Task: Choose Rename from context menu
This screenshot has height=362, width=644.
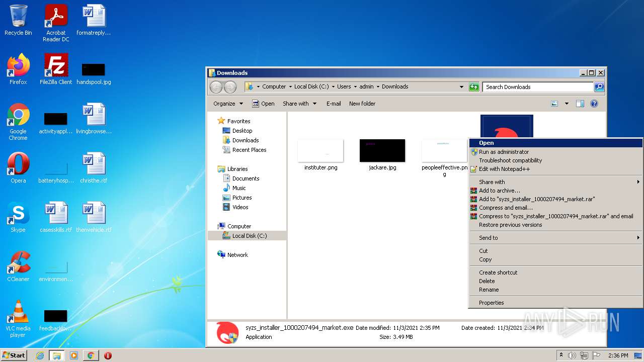Action: pyautogui.click(x=556, y=290)
